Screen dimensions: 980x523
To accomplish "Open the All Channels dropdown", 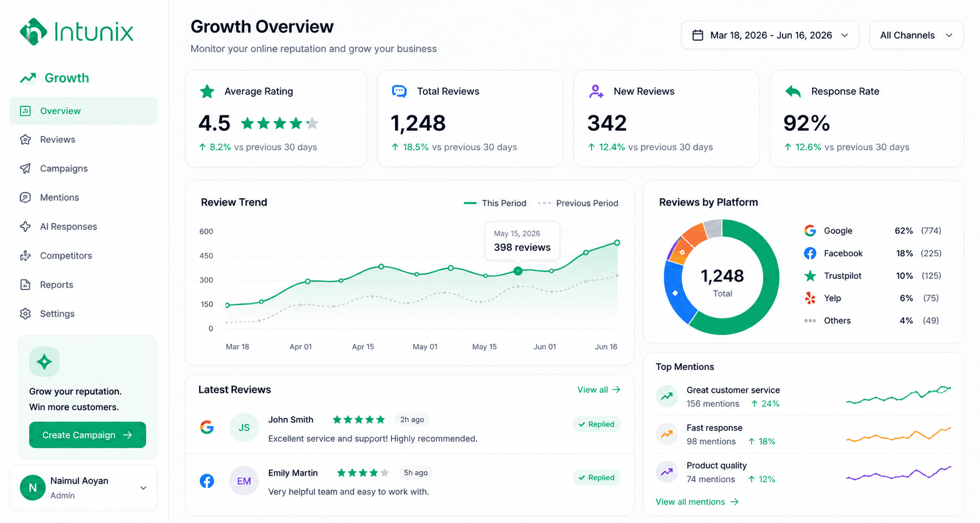I will click(916, 35).
